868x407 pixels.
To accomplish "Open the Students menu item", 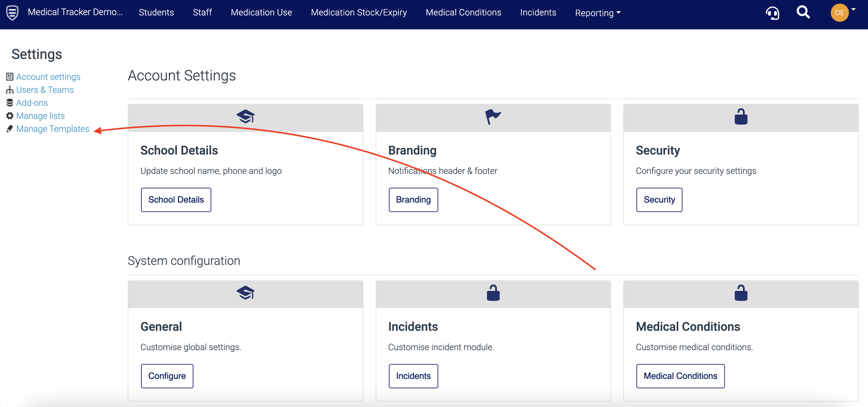I will [156, 13].
